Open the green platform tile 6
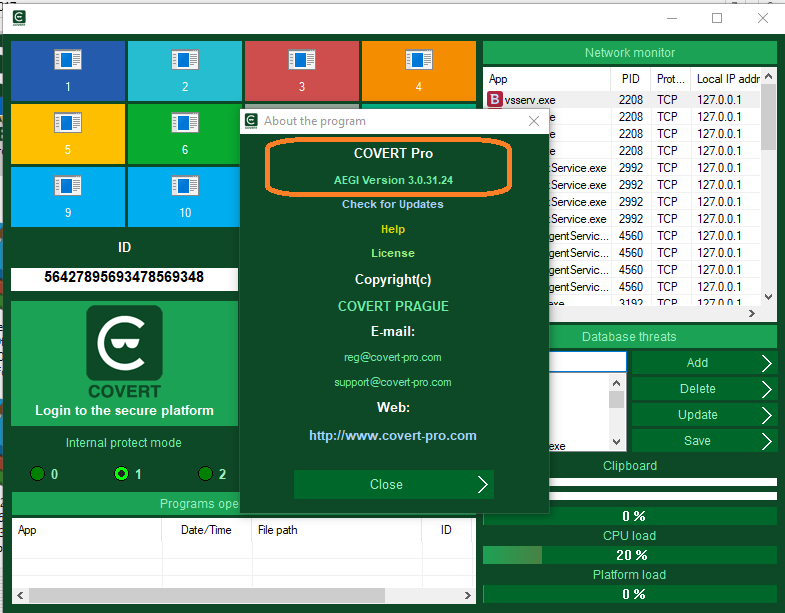Image resolution: width=785 pixels, height=613 pixels. click(184, 134)
